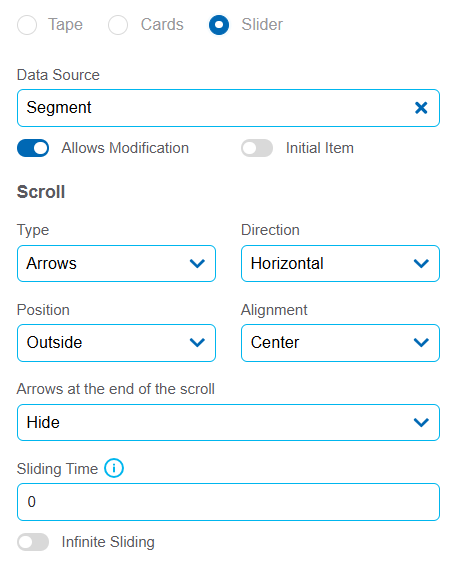
Task: Click the chevron arrow in Position dropdown
Action: pyautogui.click(x=197, y=342)
